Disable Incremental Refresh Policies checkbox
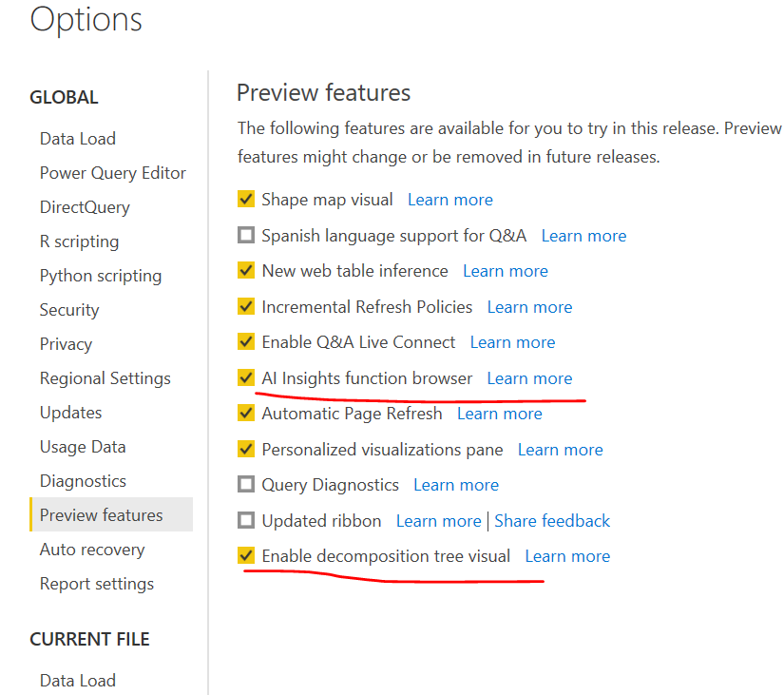The image size is (784, 695). pos(246,307)
